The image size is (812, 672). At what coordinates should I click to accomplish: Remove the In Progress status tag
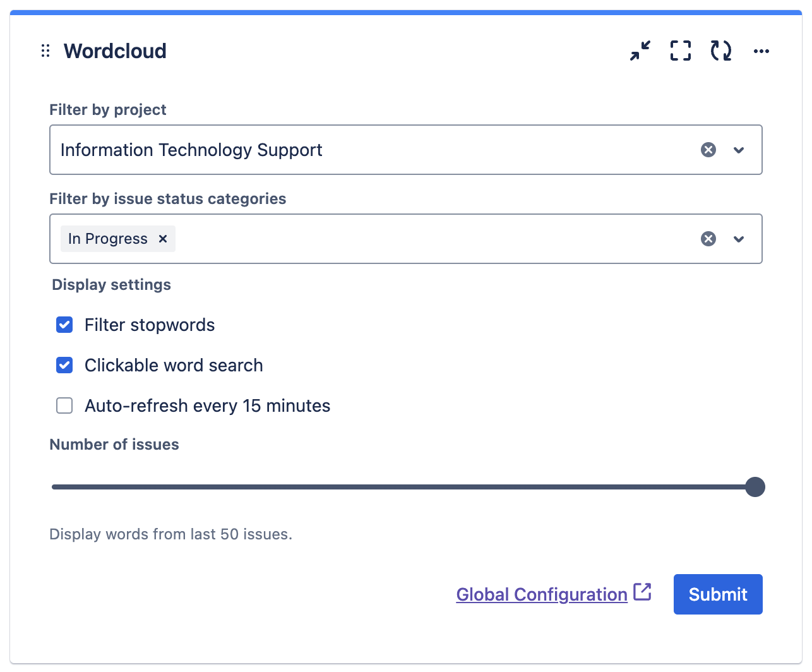pos(163,239)
